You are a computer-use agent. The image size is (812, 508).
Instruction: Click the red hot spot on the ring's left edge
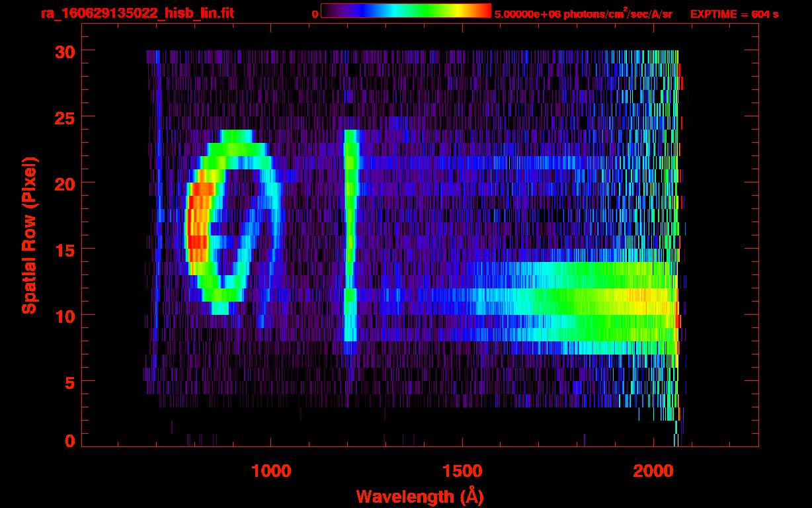pyautogui.click(x=196, y=228)
